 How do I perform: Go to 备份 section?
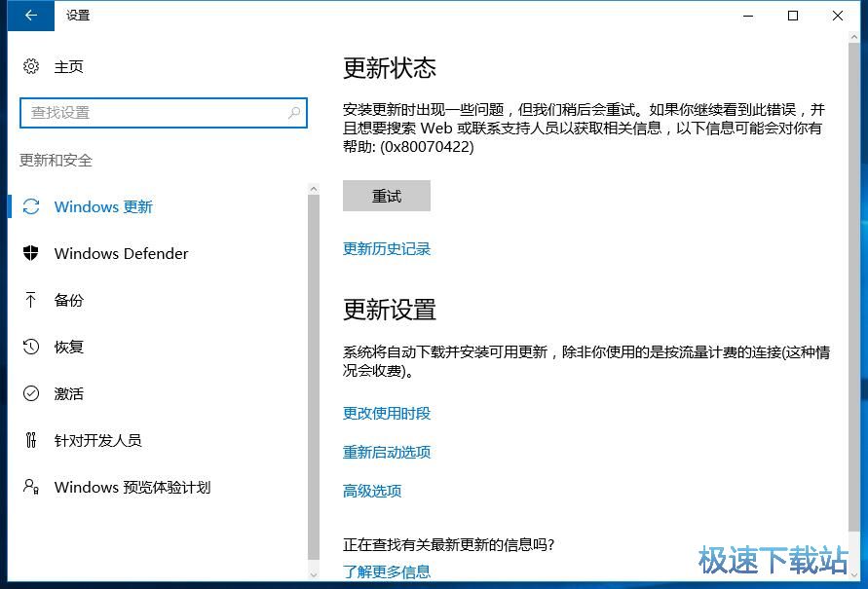point(68,300)
